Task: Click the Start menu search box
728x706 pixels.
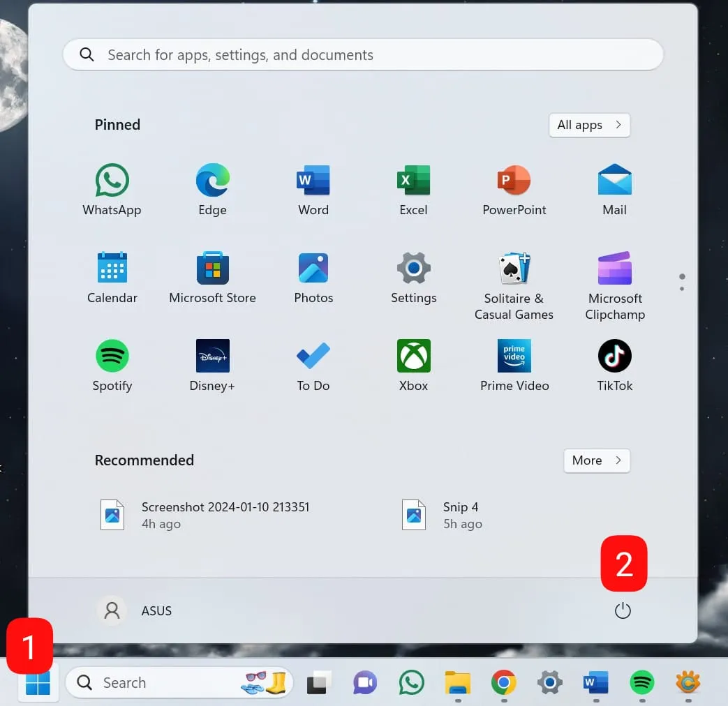Action: (363, 55)
